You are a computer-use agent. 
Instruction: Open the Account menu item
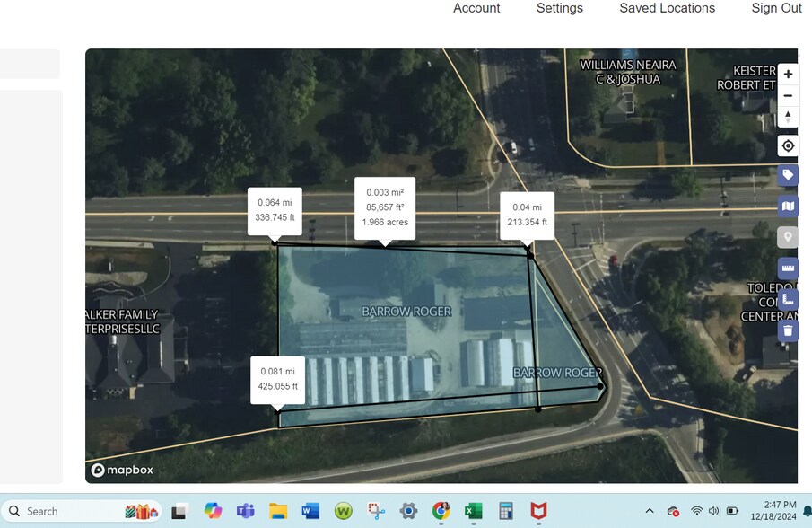476,8
